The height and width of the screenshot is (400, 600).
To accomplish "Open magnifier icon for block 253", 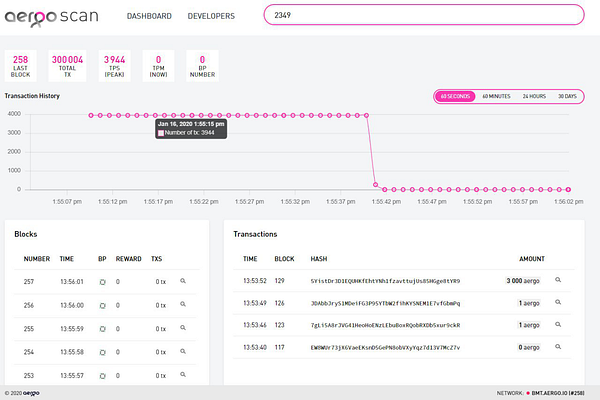I will [x=183, y=375].
